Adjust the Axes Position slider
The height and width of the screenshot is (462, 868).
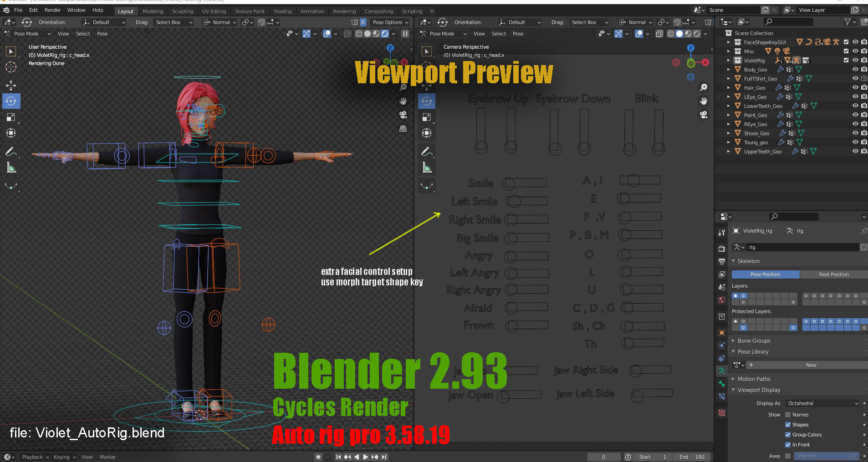pos(826,456)
